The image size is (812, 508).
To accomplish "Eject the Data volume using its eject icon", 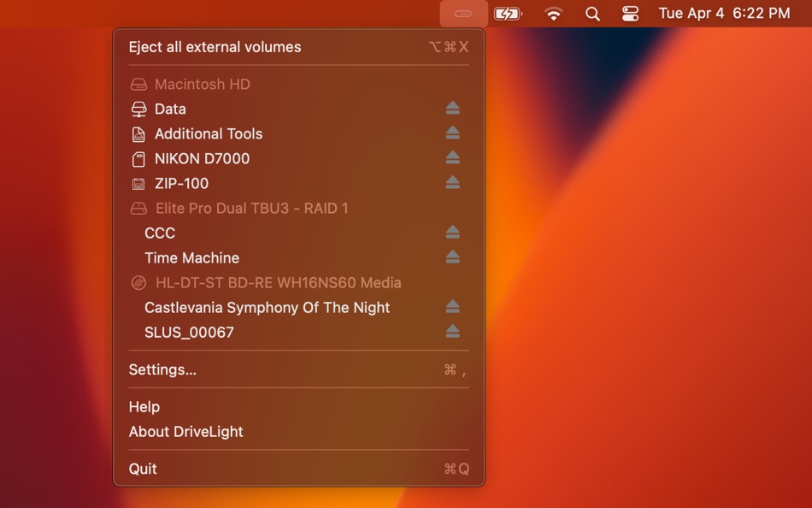I will pyautogui.click(x=453, y=108).
